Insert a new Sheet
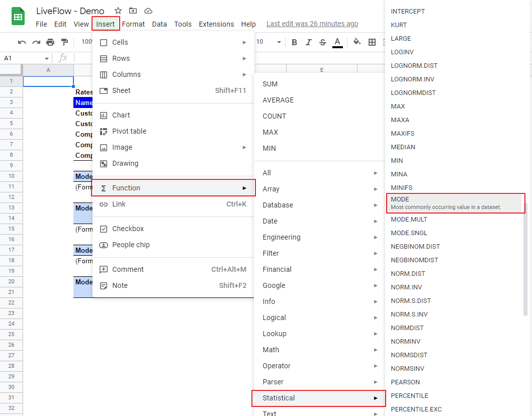Viewport: 532px width, 416px height. click(x=173, y=90)
